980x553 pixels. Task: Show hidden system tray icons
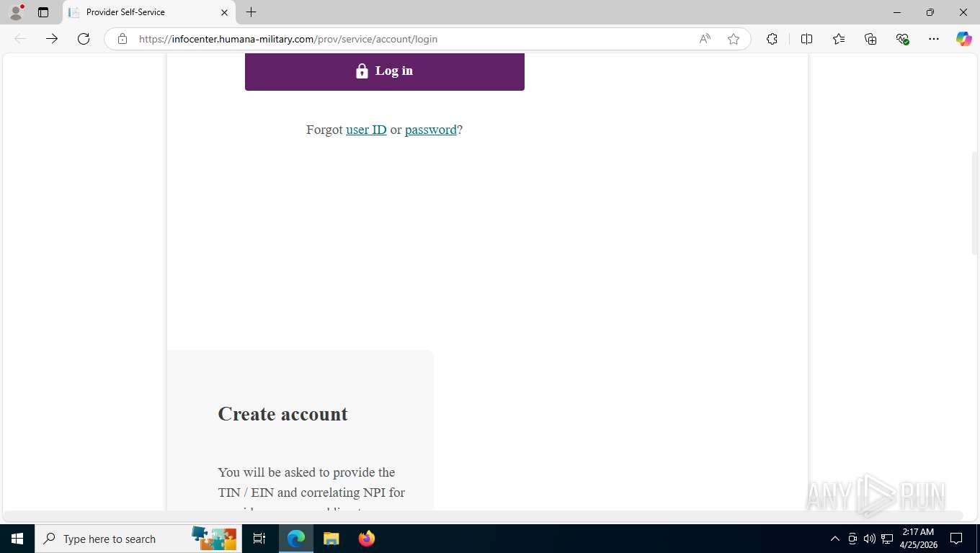pyautogui.click(x=835, y=539)
